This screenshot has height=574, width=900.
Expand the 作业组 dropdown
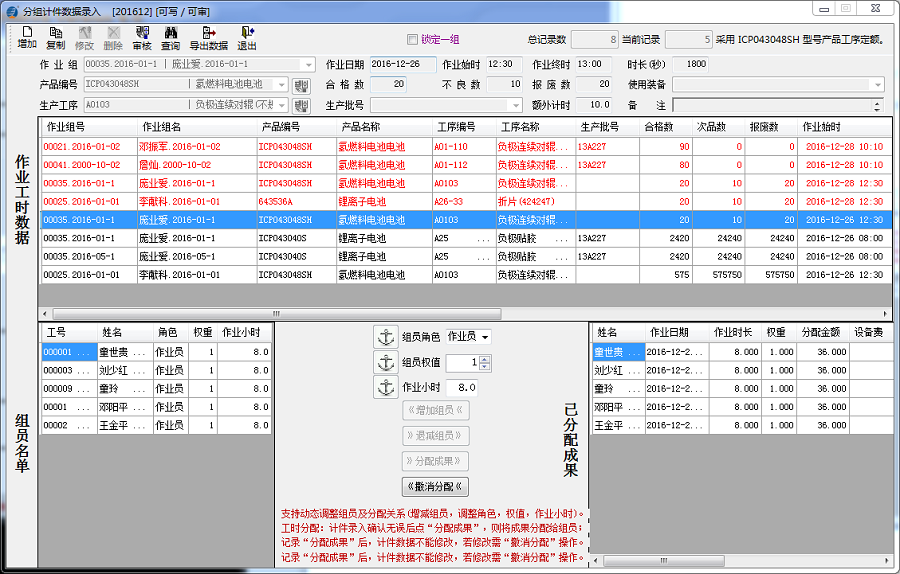309,65
